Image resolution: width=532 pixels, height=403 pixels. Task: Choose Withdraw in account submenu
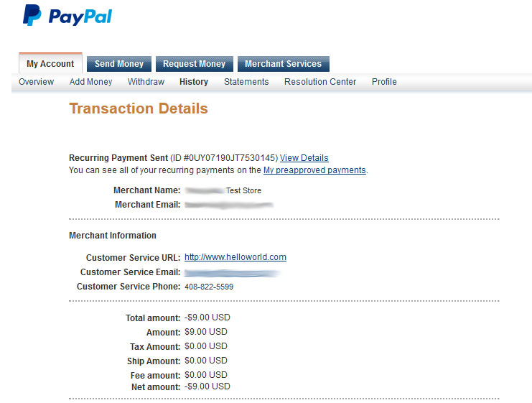pos(146,82)
